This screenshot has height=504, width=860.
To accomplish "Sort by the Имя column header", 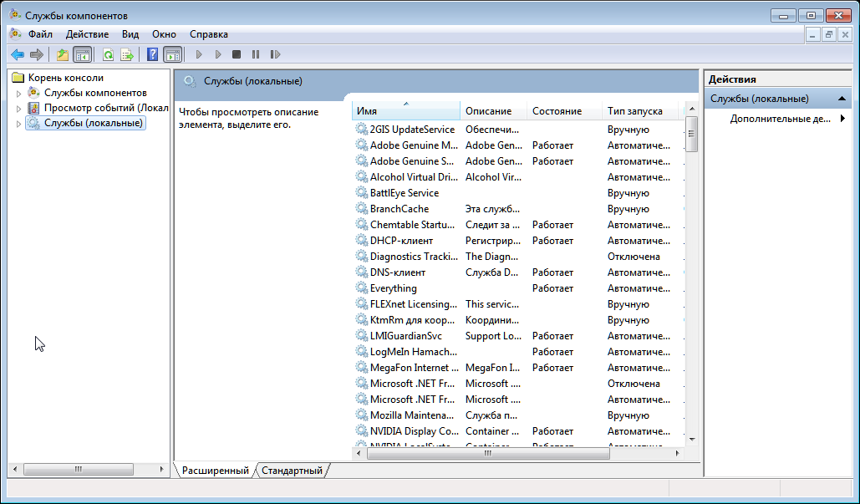I will (x=406, y=111).
